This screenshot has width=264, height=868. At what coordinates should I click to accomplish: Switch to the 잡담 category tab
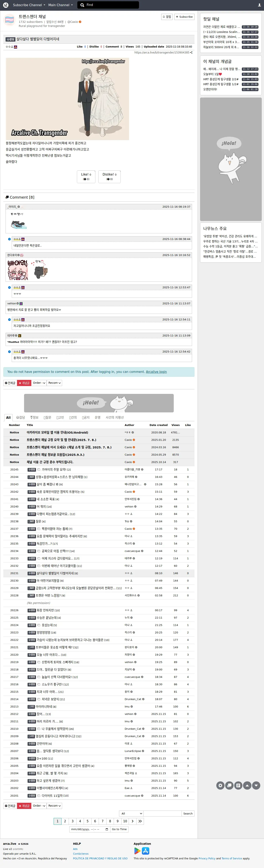tap(21, 418)
